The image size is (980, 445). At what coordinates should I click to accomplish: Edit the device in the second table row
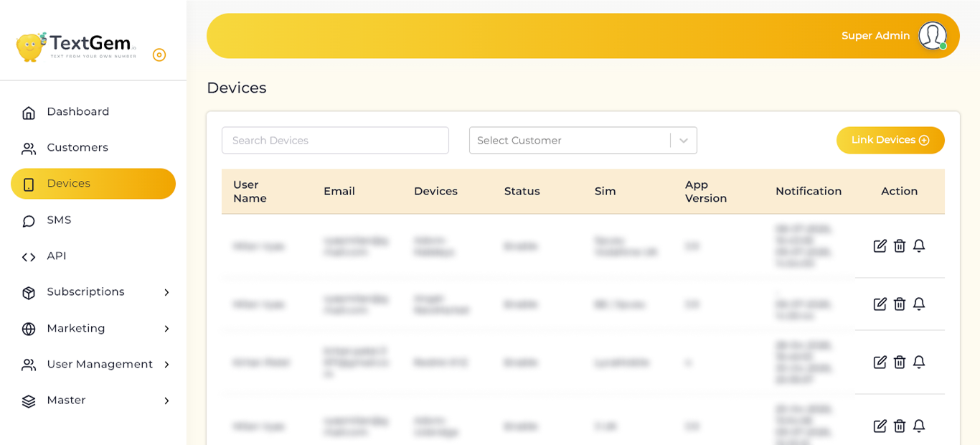pos(880,304)
